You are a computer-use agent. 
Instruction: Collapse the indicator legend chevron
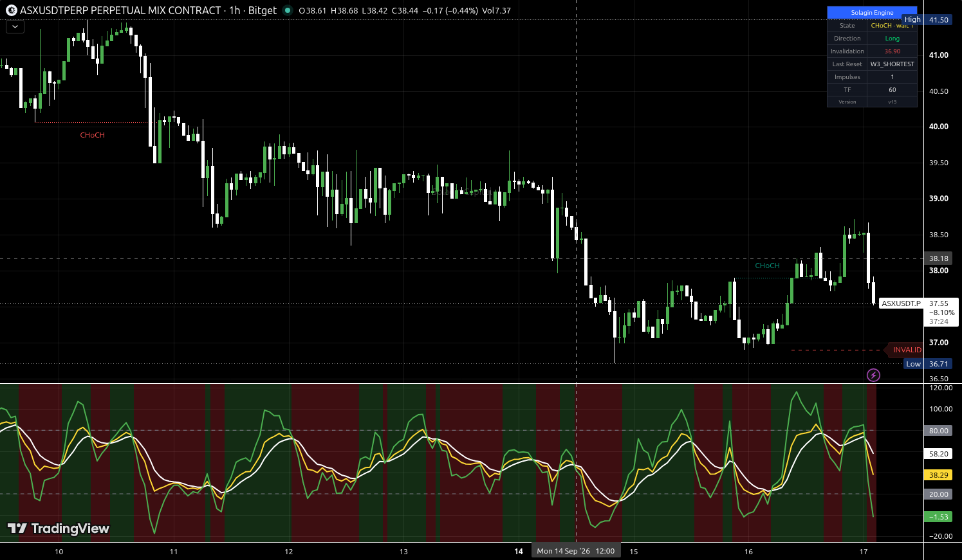pos(15,26)
